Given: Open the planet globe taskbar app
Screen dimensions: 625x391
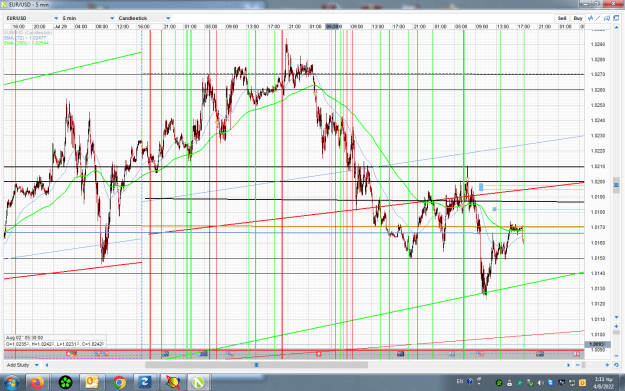Looking at the screenshot, I should coord(173,383).
